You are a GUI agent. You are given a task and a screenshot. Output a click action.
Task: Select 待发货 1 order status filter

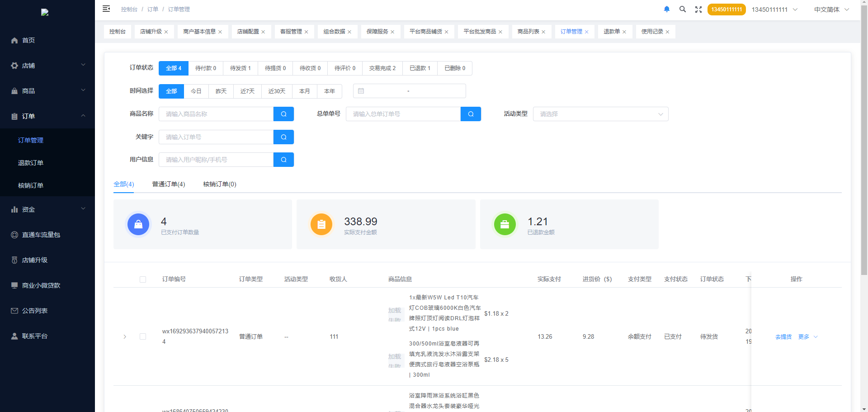pyautogui.click(x=240, y=68)
